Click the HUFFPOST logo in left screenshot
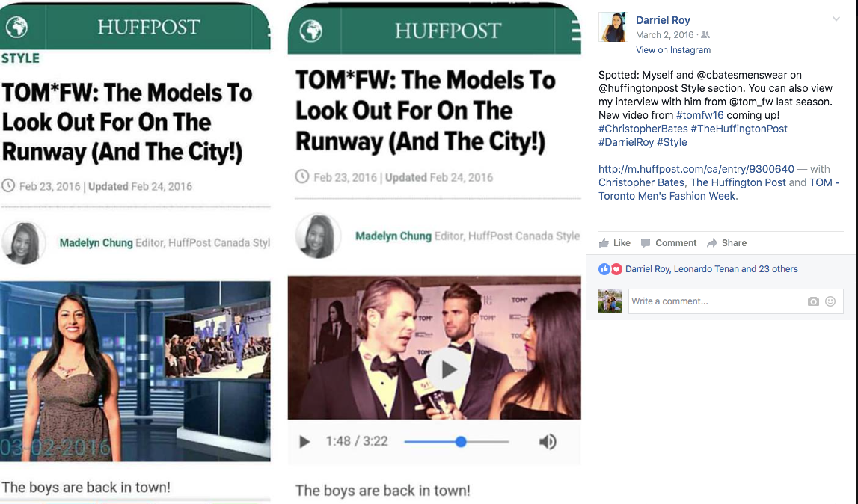The height and width of the screenshot is (504, 858). [x=149, y=27]
